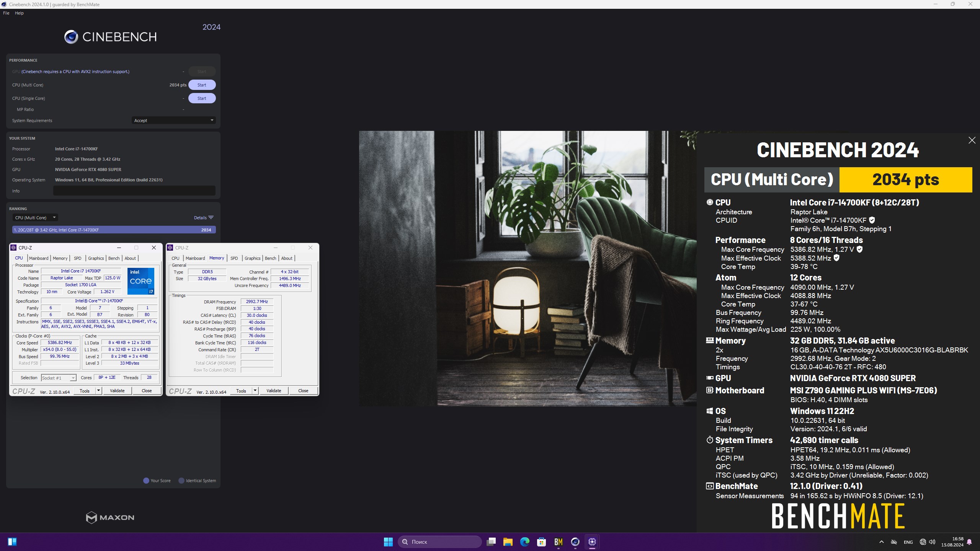Click CPU-Z title icon in right window
The image size is (980, 551).
tap(170, 248)
